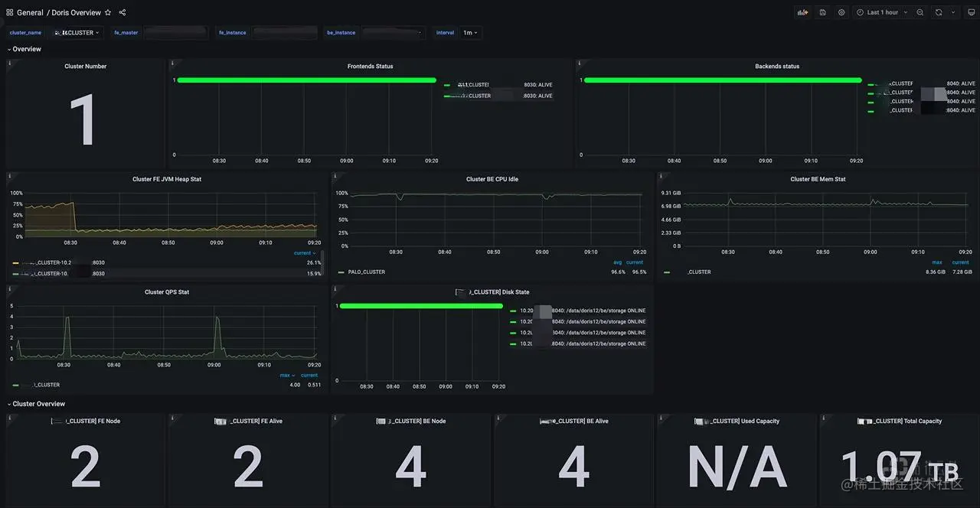Show info icon on Used Capacity panel

click(x=661, y=418)
